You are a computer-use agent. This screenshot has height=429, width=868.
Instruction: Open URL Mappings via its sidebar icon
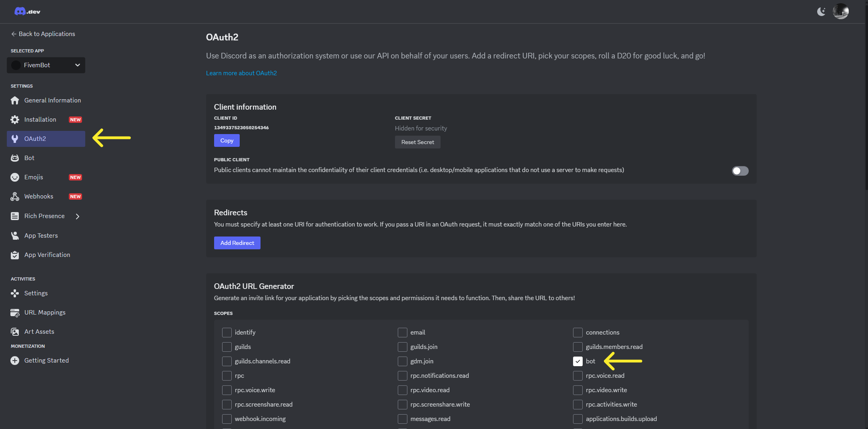15,313
